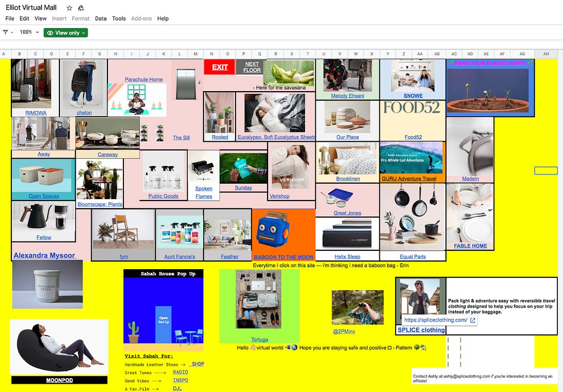Follow the MOONPOD link

point(59,380)
